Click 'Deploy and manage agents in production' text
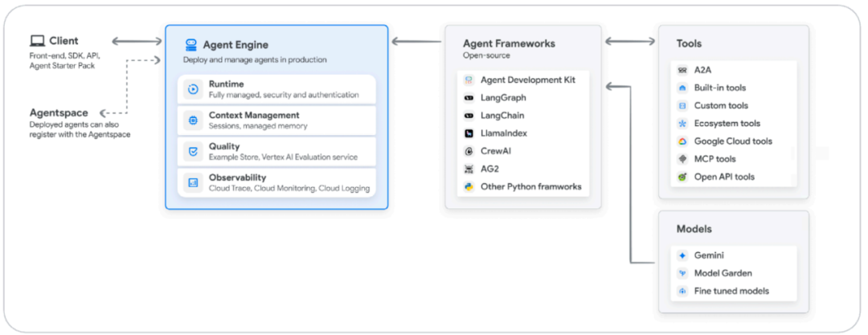This screenshot has height=335, width=868. (x=256, y=59)
